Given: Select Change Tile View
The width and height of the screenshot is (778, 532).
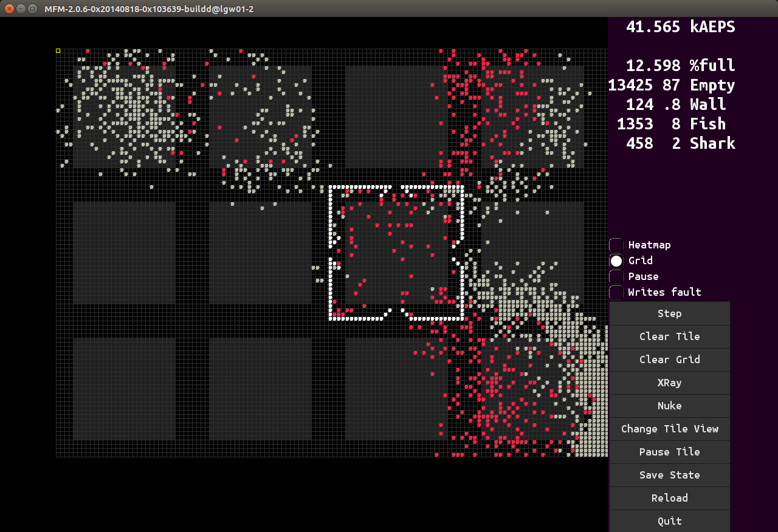Looking at the screenshot, I should pyautogui.click(x=669, y=429).
